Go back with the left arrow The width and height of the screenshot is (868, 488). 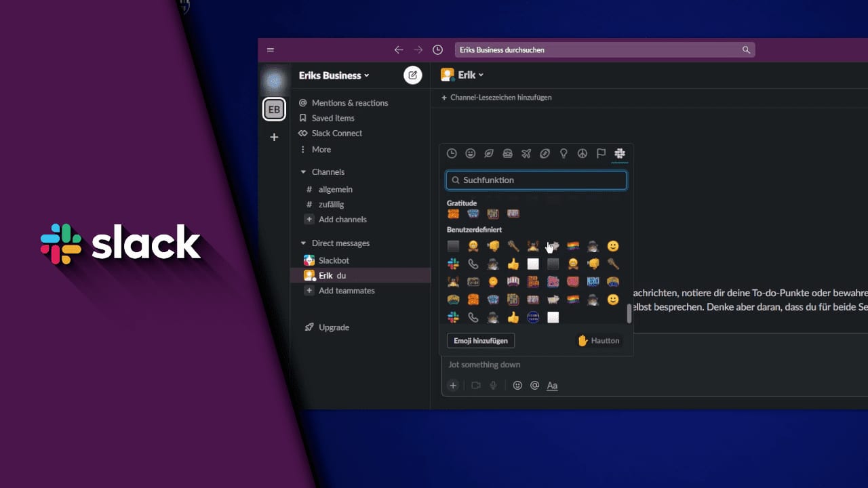[x=399, y=50]
